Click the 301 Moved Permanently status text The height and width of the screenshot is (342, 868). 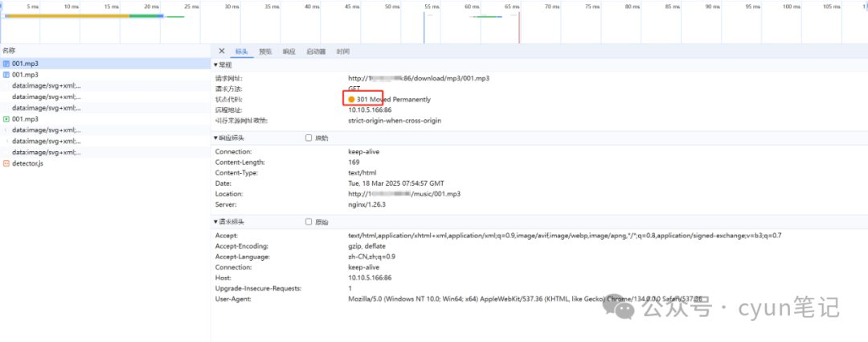394,100
